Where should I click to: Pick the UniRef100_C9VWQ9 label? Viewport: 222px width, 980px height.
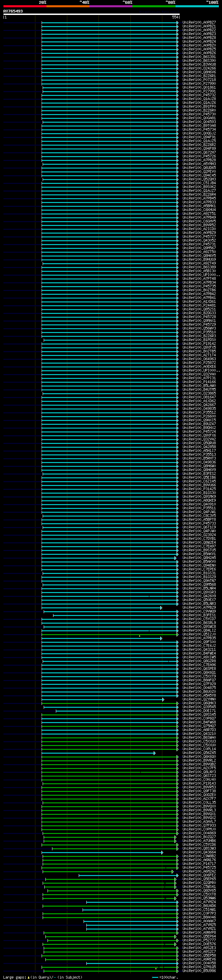point(199,612)
